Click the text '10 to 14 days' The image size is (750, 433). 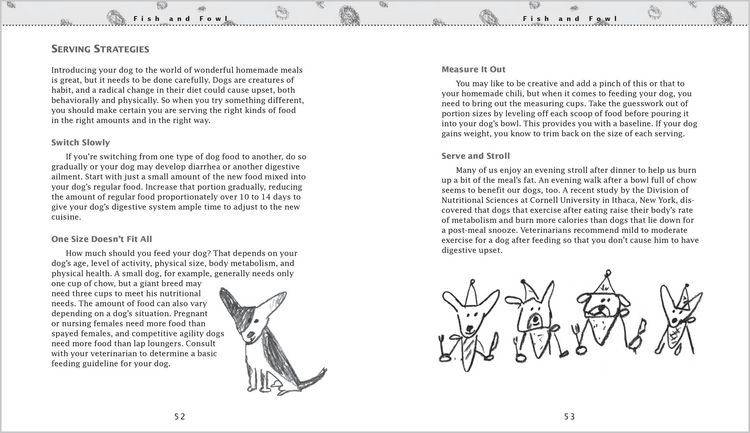[267, 197]
